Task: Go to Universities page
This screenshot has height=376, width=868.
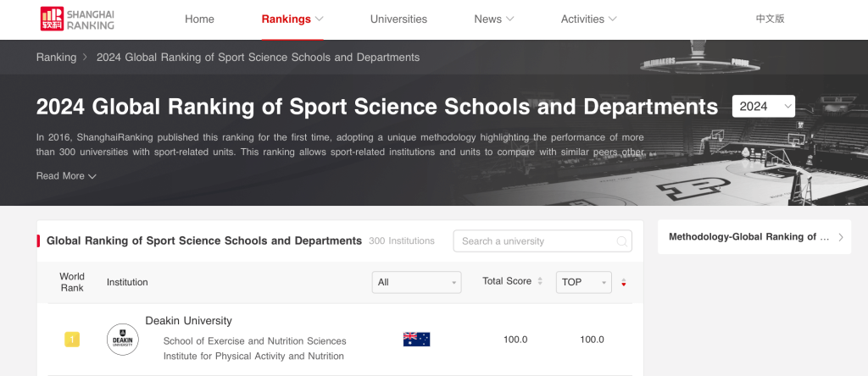Action: tap(398, 19)
